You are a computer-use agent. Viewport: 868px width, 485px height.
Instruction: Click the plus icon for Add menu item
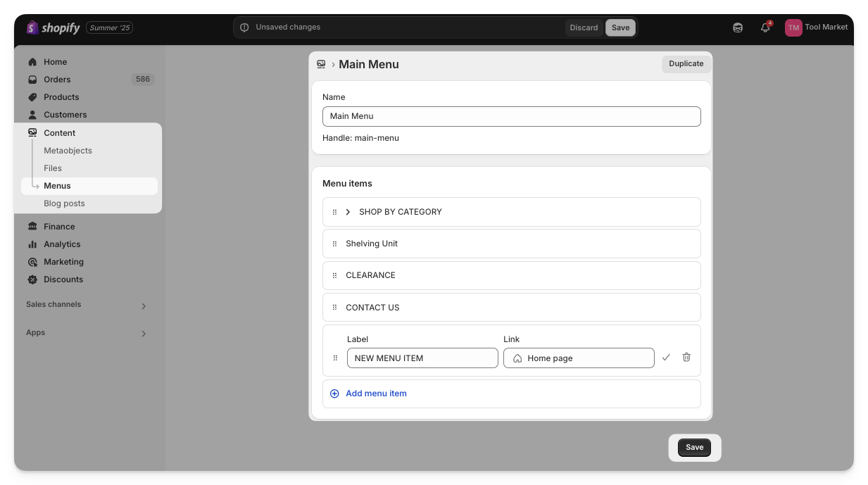pyautogui.click(x=334, y=393)
